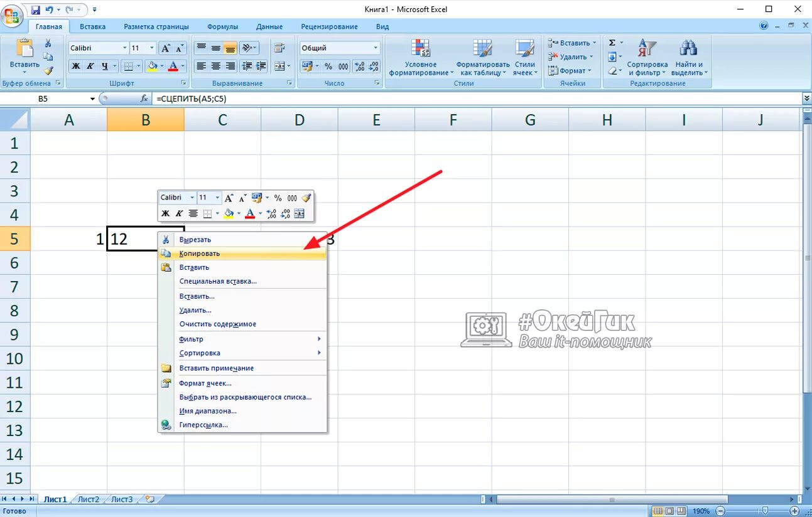Switch to the Формулы tab
812x517 pixels.
pos(223,26)
